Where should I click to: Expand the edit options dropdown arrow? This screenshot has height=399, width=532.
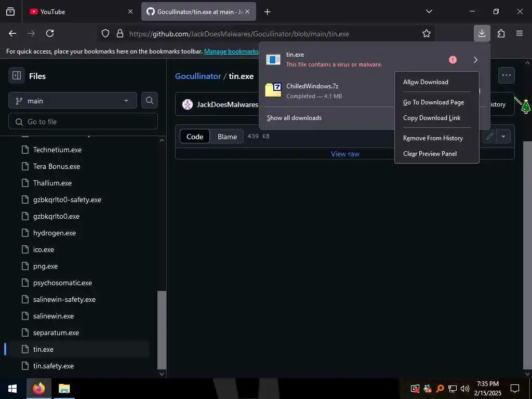pos(503,137)
